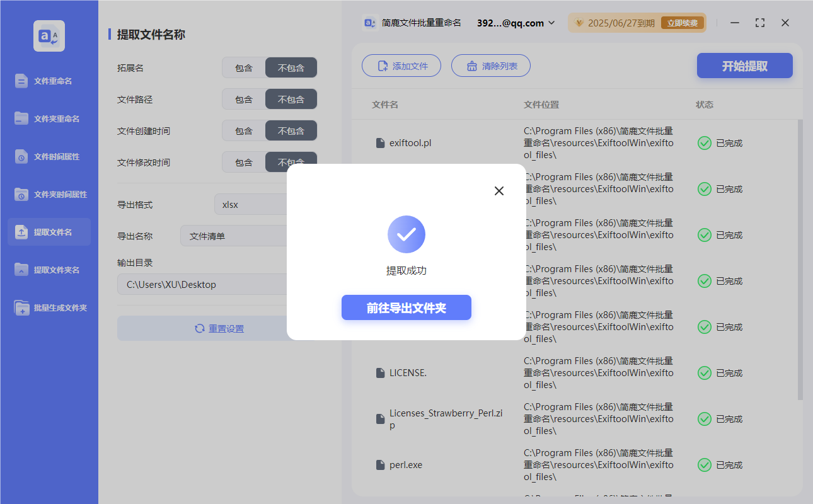Click the VIP crown expiry icon
The height and width of the screenshot is (504, 813).
coord(579,22)
